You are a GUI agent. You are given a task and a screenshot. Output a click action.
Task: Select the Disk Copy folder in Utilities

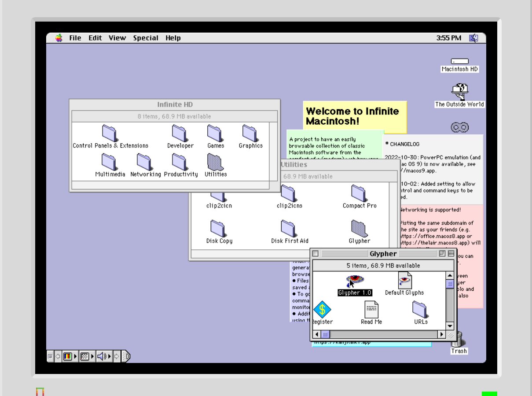219,229
